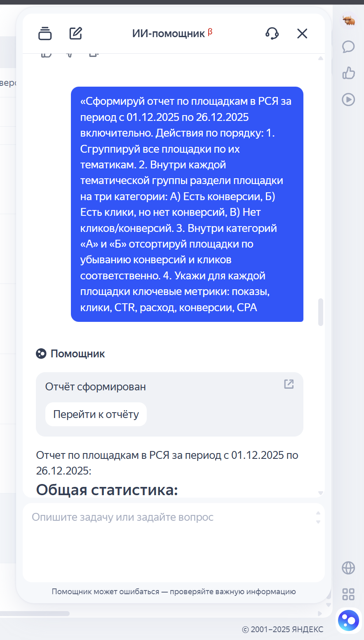
Task: Toggle the blue AI assistant bubble button
Action: (348, 620)
